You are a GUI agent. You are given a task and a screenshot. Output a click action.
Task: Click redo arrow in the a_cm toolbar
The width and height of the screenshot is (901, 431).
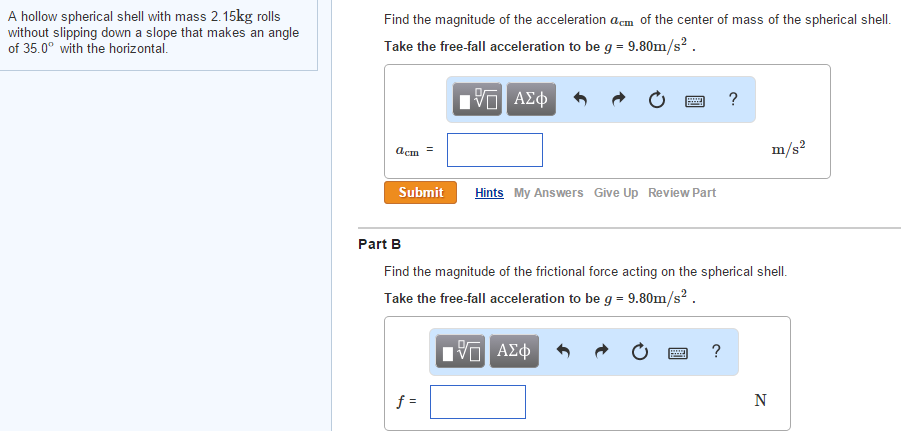tap(618, 99)
